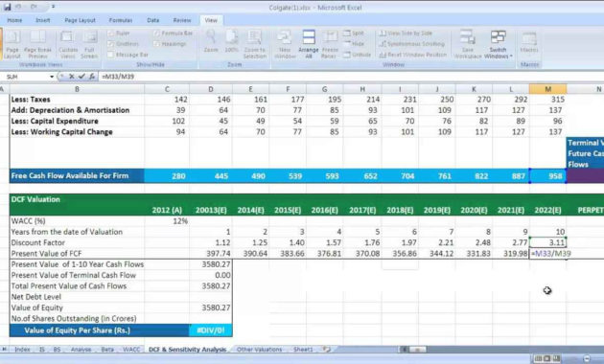Click Split in the Window group
The image size is (604, 364).
click(x=354, y=34)
